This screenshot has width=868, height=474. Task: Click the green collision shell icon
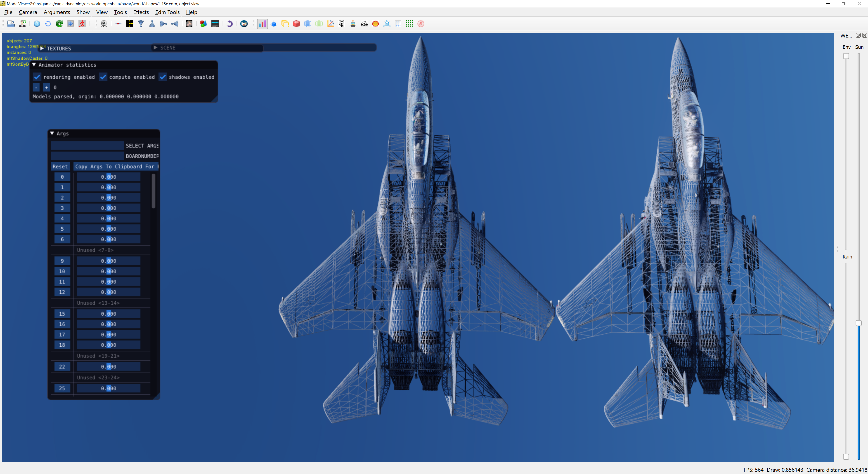319,24
